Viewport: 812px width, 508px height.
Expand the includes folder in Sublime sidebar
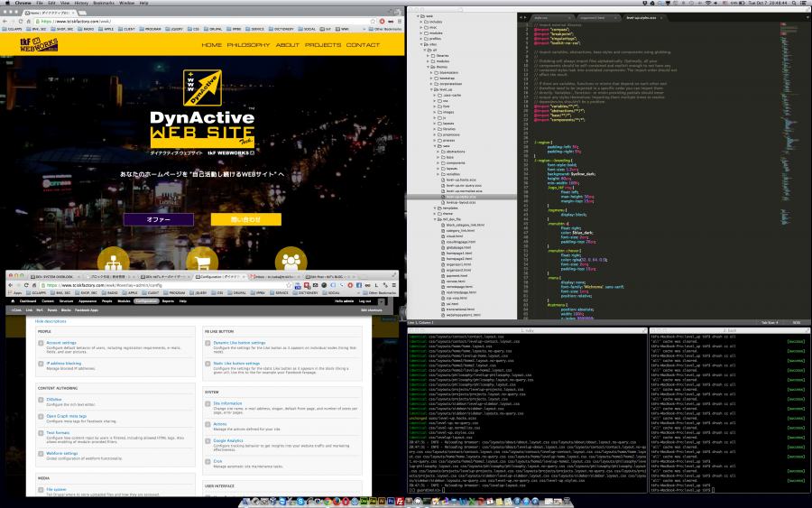click(421, 22)
